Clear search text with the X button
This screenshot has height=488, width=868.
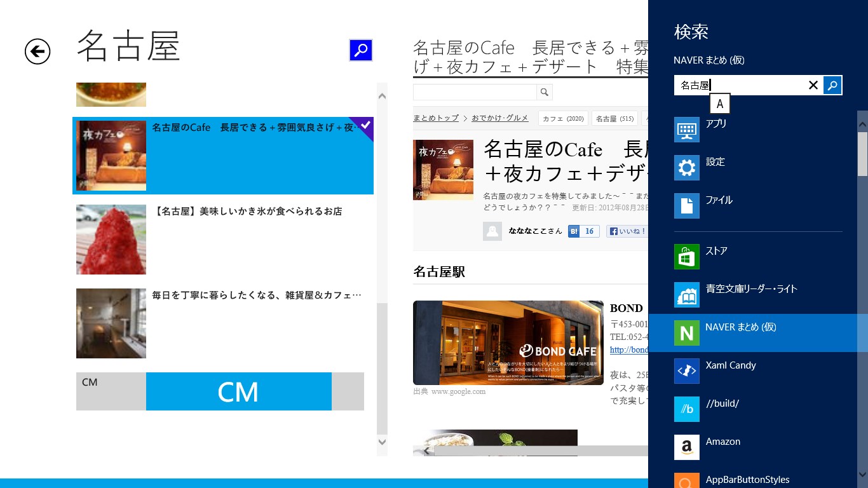click(x=813, y=85)
